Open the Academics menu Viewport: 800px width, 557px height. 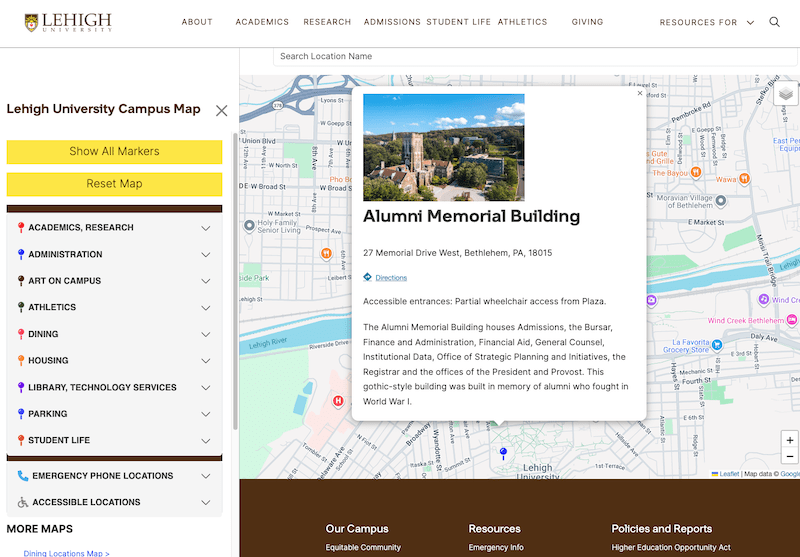(x=262, y=22)
